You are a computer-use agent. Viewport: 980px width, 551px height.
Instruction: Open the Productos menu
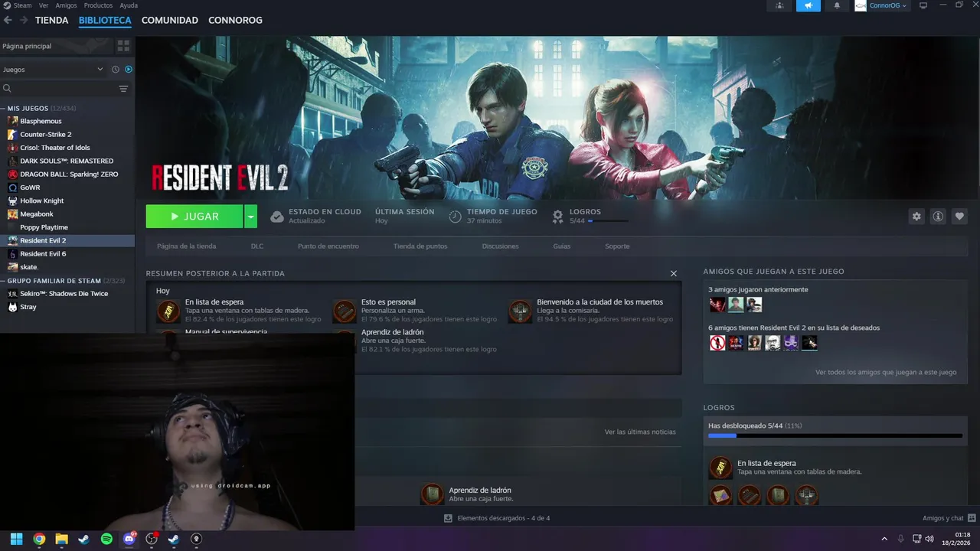[x=98, y=5]
